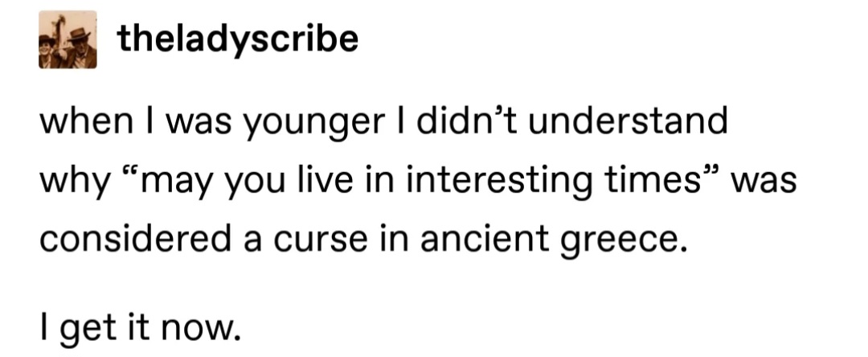Click the word "now." in last line
Image resolution: width=868 pixels, height=357 pixels.
[201, 331]
